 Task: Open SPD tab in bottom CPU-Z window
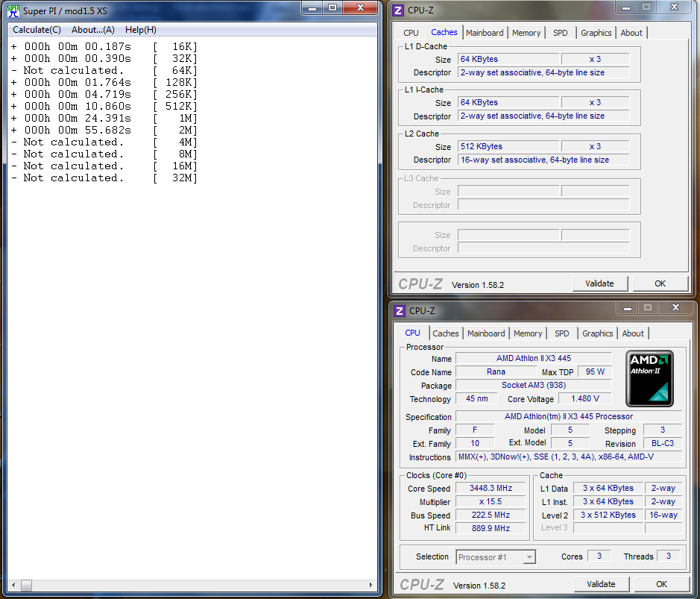coord(561,333)
